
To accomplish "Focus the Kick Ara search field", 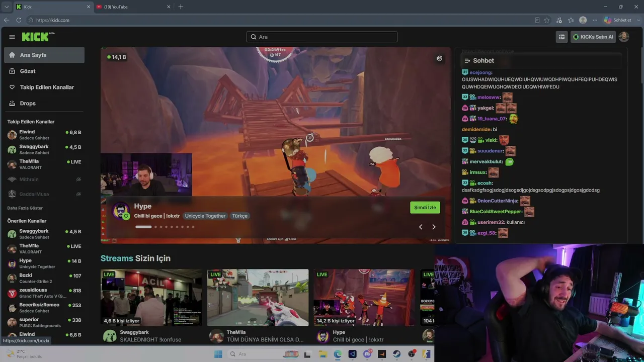I will [x=322, y=37].
